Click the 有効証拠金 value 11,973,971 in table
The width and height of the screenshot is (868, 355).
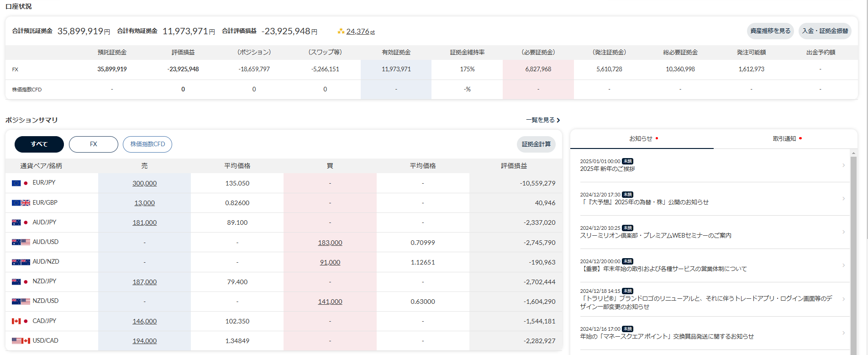[396, 69]
